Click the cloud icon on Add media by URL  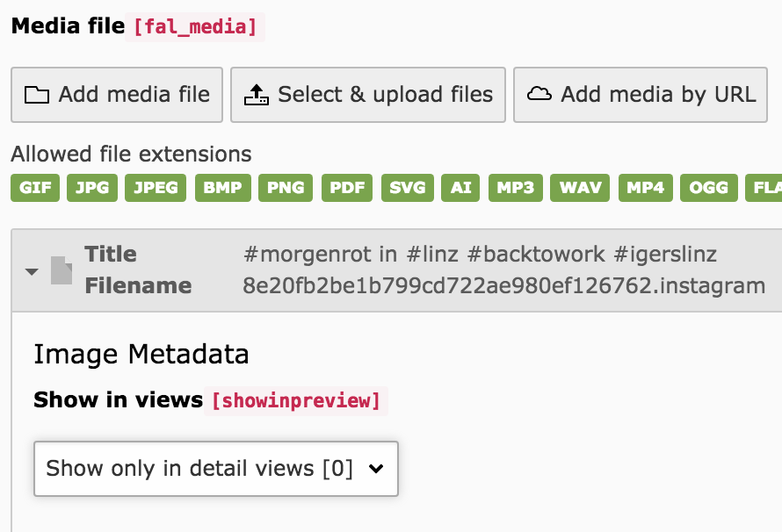coord(539,95)
